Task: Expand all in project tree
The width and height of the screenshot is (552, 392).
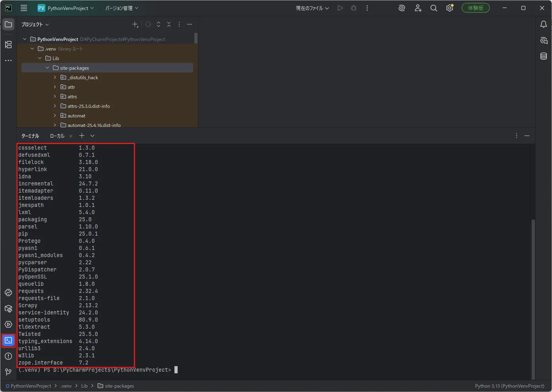Action: tap(159, 24)
